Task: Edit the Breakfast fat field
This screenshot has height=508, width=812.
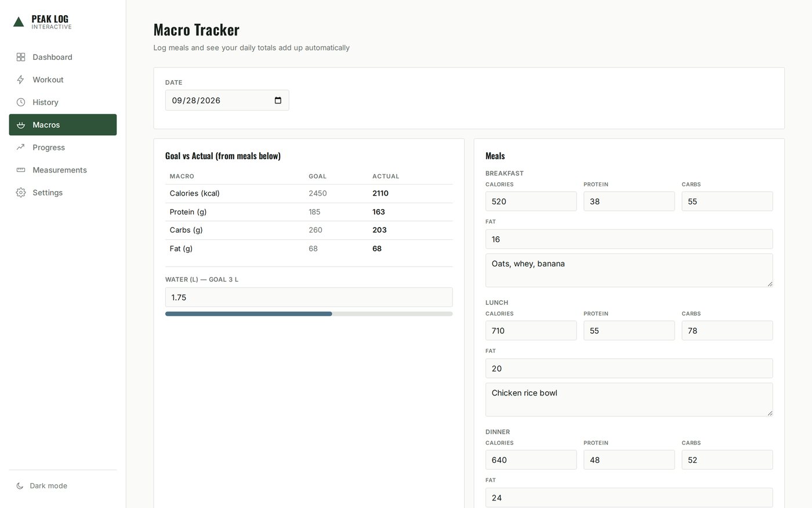Action: coord(629,239)
